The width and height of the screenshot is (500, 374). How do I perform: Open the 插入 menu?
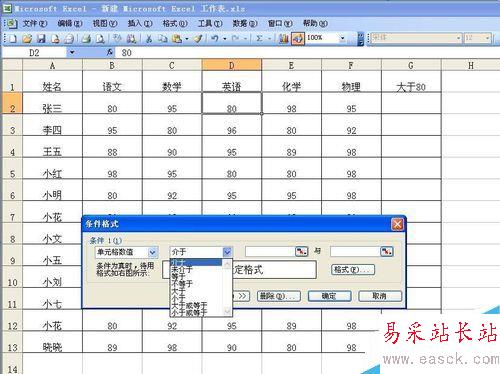140,24
